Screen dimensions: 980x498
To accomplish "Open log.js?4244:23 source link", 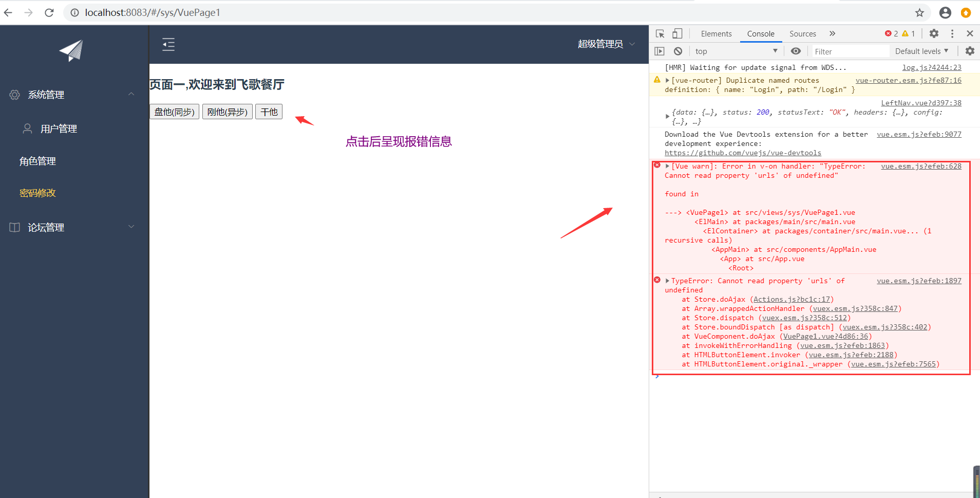I will [932, 67].
